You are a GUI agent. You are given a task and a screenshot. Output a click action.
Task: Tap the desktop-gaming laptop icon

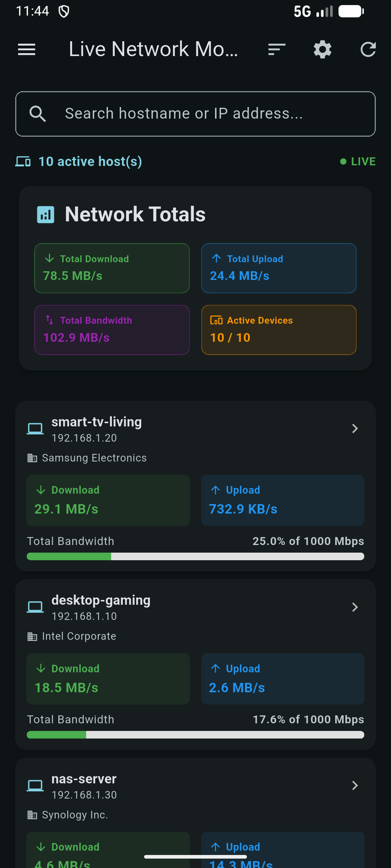click(x=35, y=607)
